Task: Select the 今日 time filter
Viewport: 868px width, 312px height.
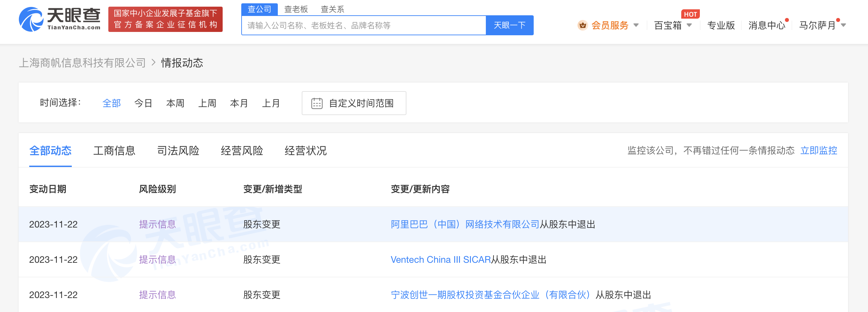Action: [143, 103]
